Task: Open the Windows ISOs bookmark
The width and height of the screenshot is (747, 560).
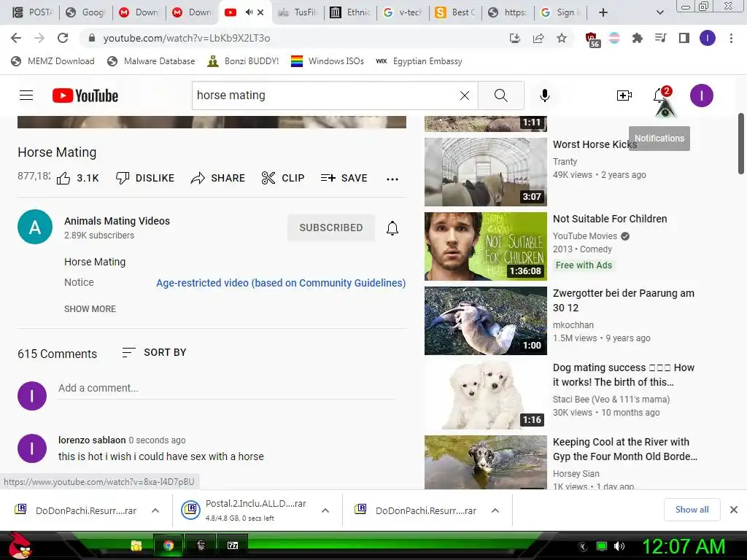Action: click(x=328, y=61)
